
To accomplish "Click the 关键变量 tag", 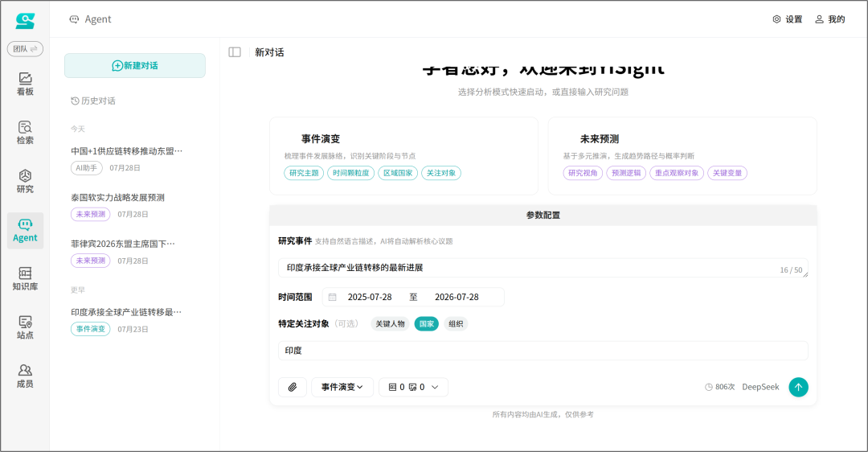I will tap(727, 173).
